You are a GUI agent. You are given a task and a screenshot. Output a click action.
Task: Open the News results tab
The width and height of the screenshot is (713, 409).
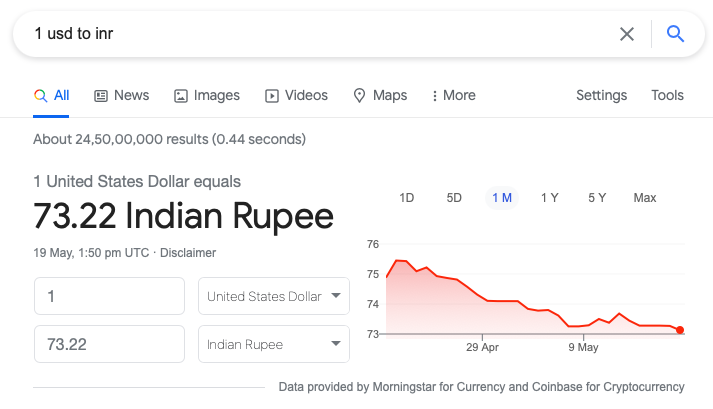pyautogui.click(x=121, y=96)
